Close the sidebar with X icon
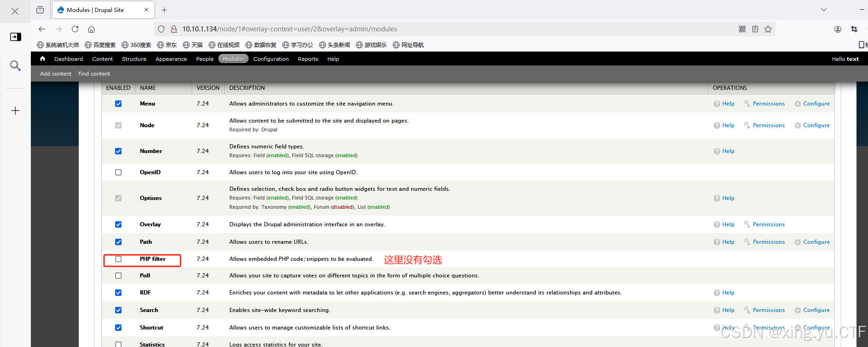The width and height of the screenshot is (868, 347). coord(15,11)
